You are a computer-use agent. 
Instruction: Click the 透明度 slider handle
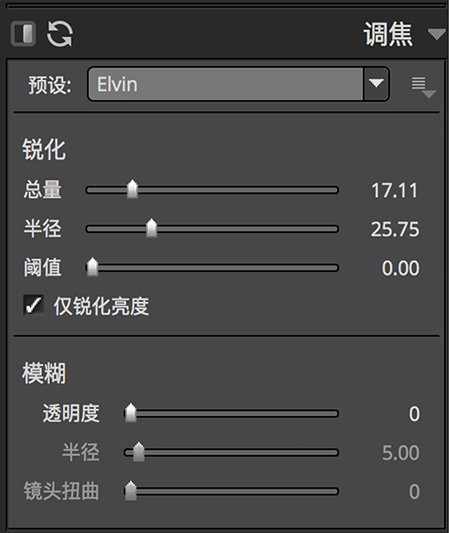pos(131,413)
